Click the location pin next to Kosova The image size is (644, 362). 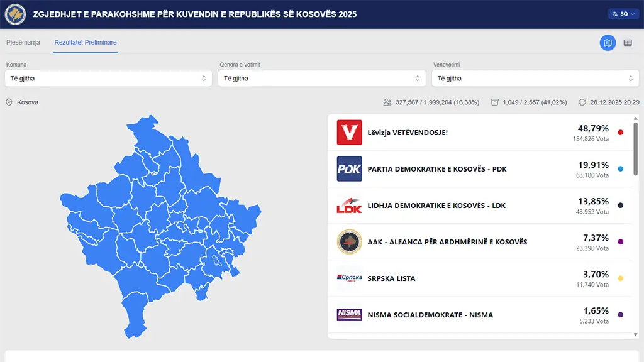[x=8, y=101]
